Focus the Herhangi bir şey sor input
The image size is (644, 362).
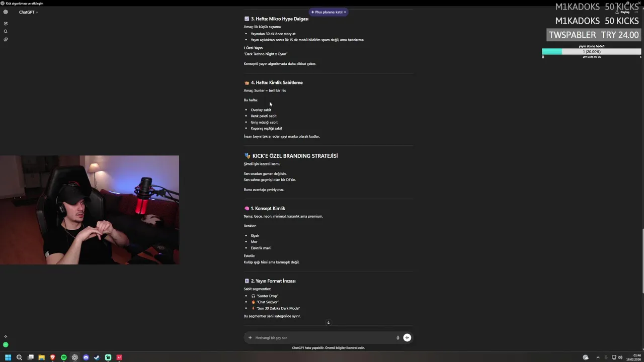[x=322, y=337]
